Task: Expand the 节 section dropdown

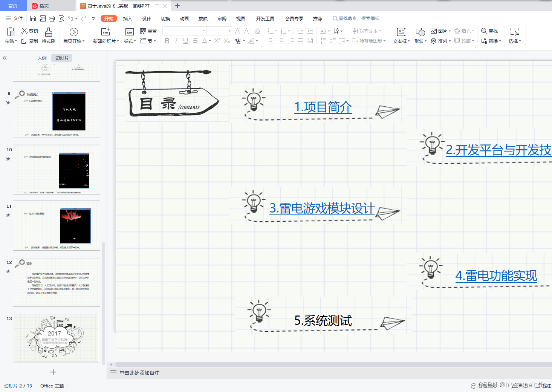Action: [155, 41]
